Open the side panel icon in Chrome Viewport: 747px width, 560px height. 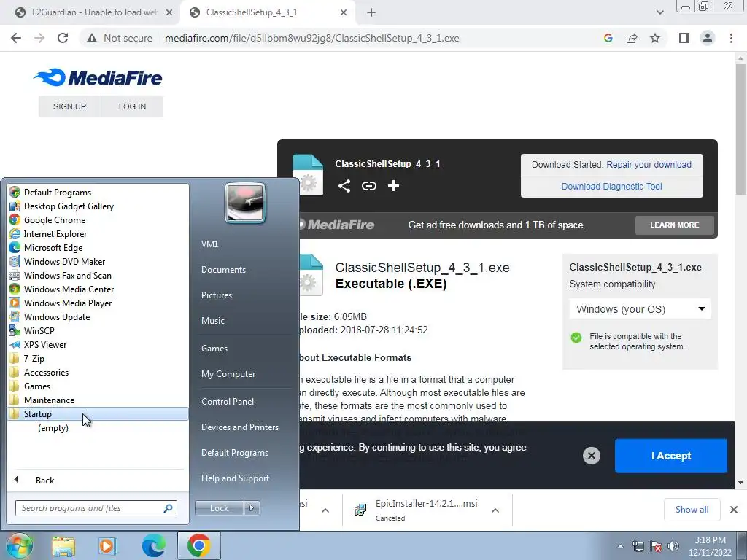coord(684,38)
